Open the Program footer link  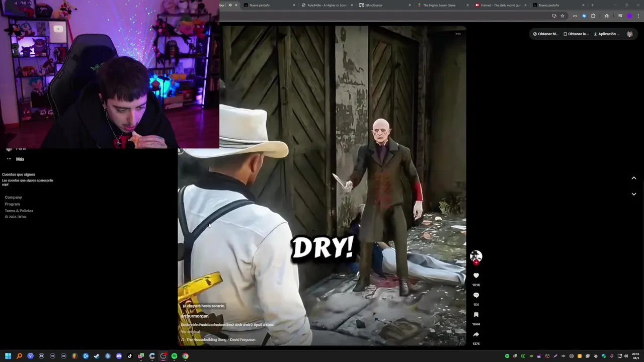pyautogui.click(x=12, y=204)
